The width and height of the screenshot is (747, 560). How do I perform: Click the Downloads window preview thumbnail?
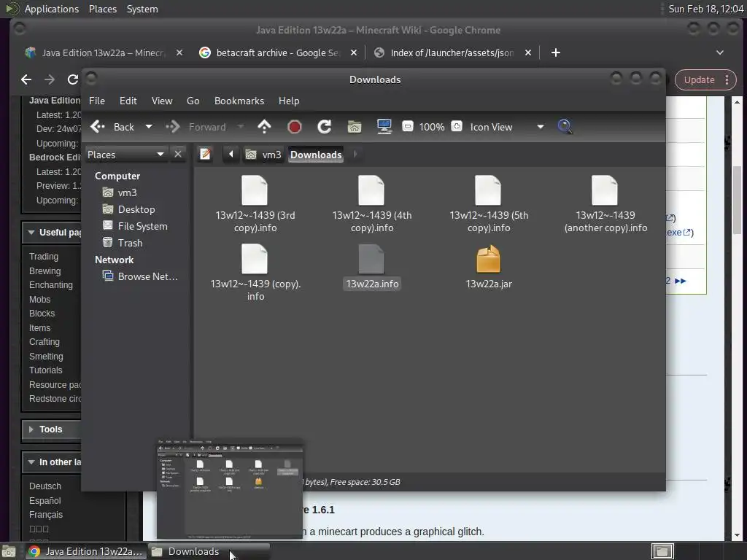[230, 489]
